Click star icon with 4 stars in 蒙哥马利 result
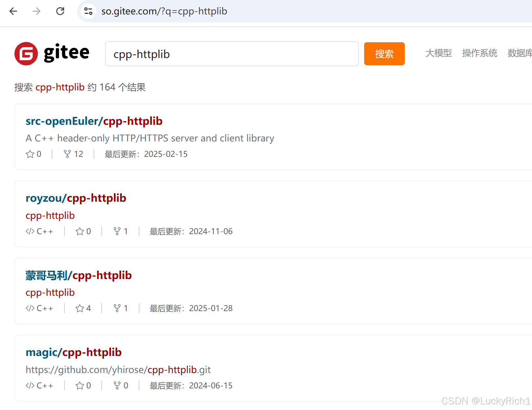Screen dimensions: 532x410 [x=80, y=308]
